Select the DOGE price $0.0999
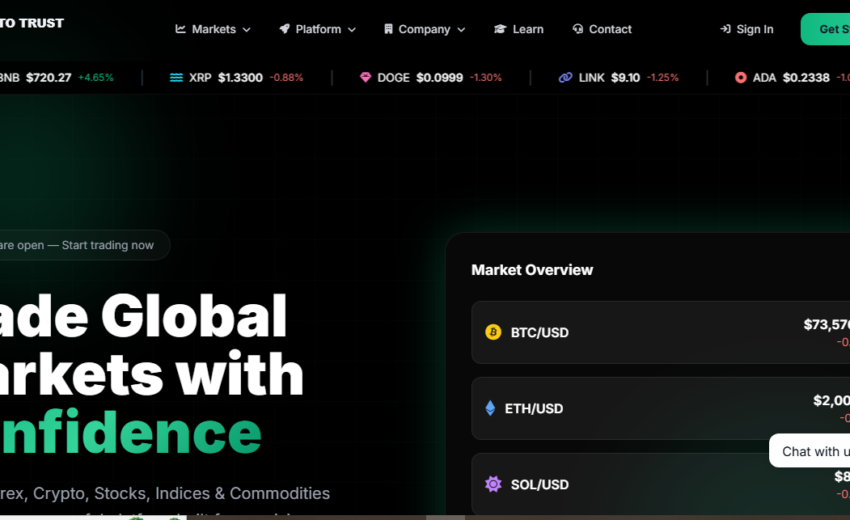Viewport: 850px width, 520px height. point(440,78)
